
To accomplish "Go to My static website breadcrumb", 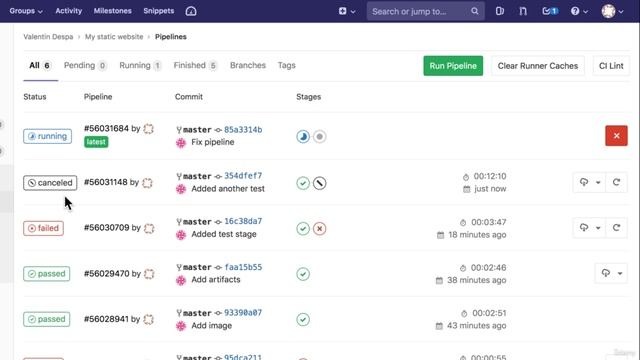I will tap(114, 37).
